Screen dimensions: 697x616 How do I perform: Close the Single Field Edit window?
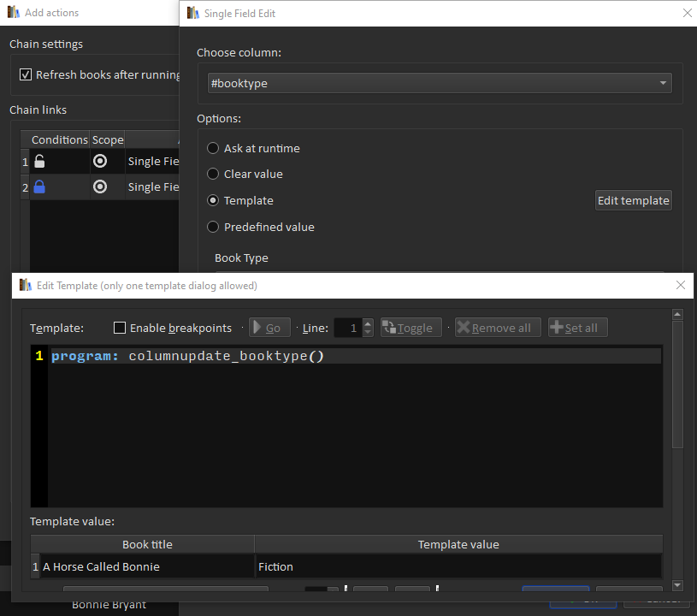(x=688, y=13)
